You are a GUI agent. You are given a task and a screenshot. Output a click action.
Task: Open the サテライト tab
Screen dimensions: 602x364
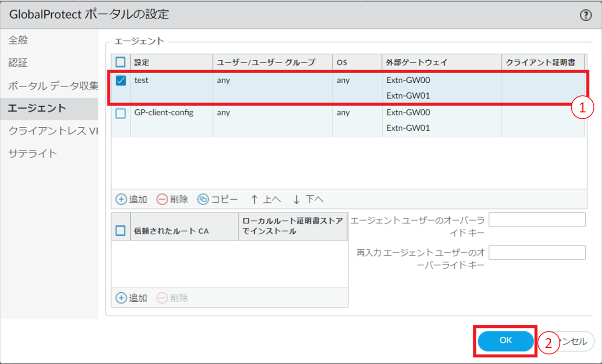click(x=33, y=154)
